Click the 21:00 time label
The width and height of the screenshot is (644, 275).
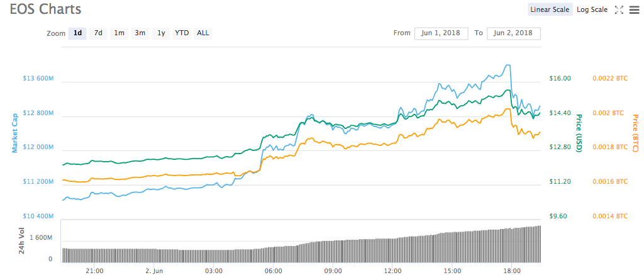coord(94,271)
